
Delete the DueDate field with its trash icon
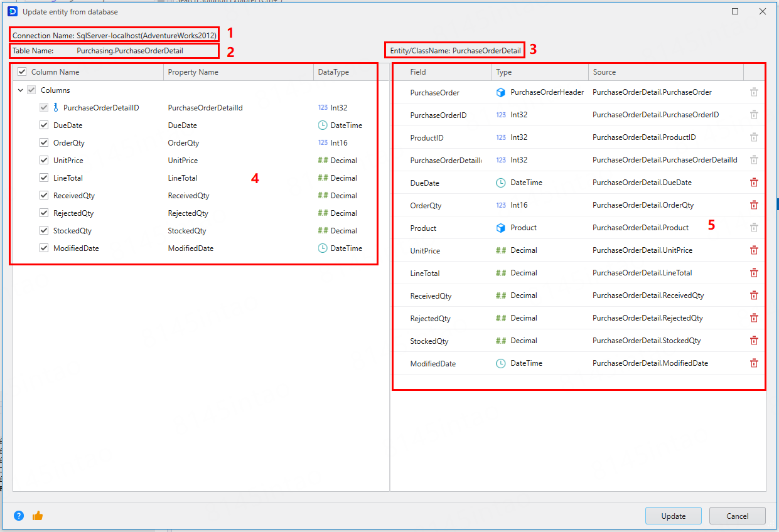point(754,183)
